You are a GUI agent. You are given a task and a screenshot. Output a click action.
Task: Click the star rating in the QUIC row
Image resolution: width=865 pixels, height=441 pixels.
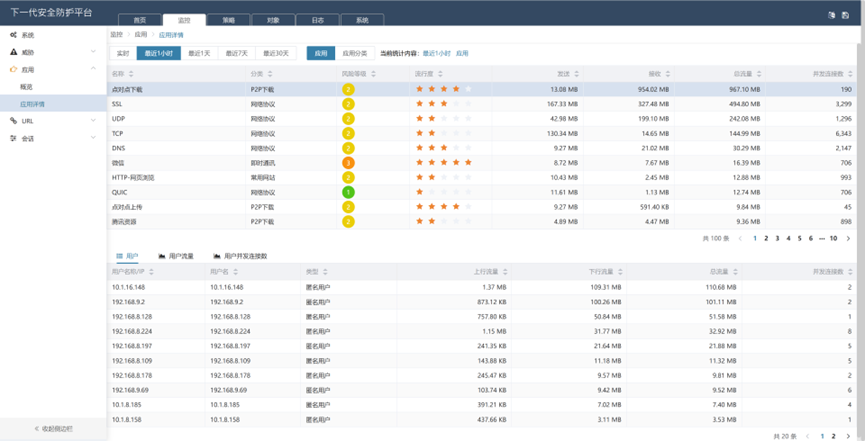(x=444, y=192)
